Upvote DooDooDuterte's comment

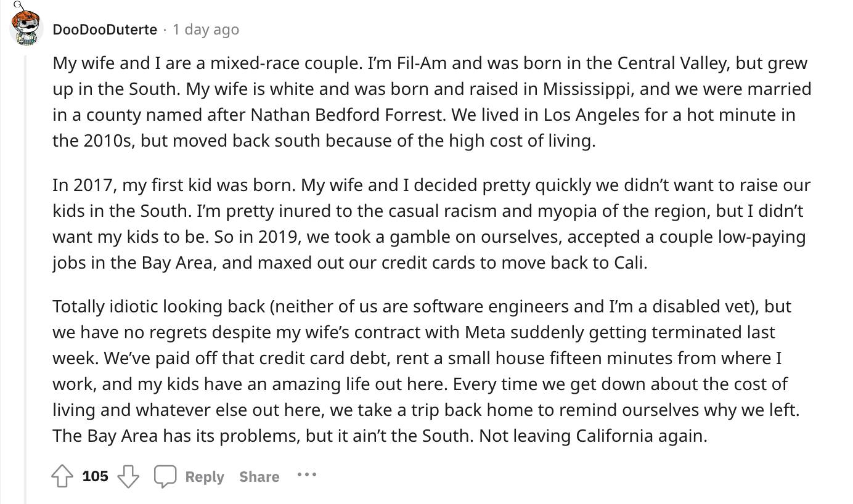tap(62, 476)
